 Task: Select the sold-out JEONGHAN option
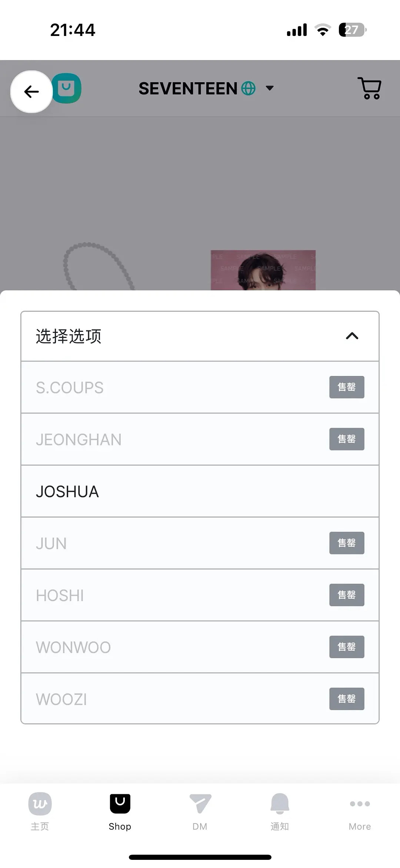coord(200,439)
